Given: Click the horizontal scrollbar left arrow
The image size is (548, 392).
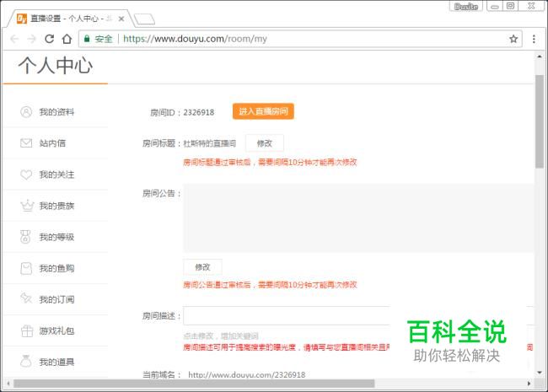Looking at the screenshot, I should click(x=8, y=384).
